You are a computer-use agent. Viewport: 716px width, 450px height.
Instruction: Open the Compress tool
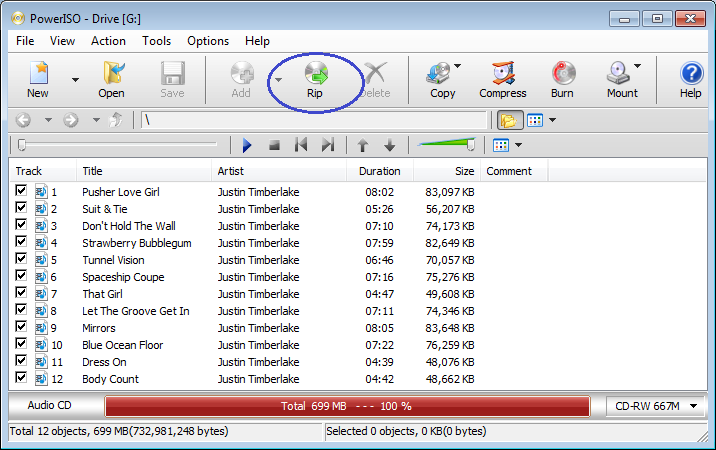503,80
